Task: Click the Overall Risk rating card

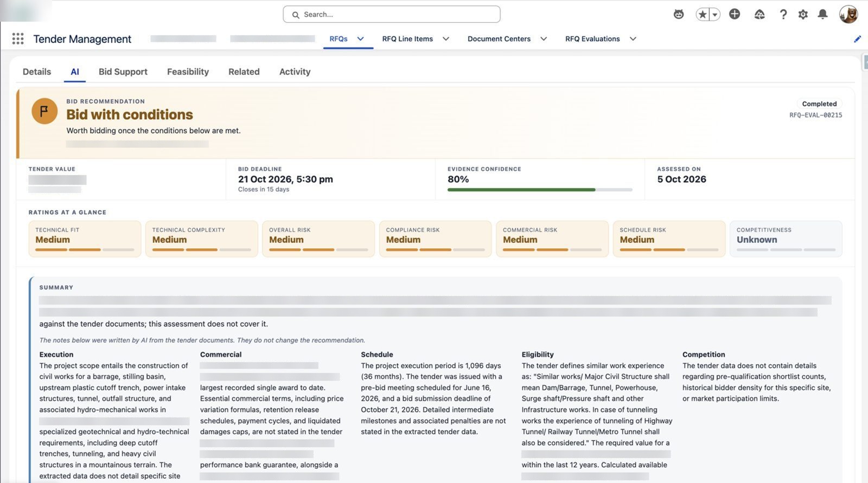Action: tap(318, 239)
